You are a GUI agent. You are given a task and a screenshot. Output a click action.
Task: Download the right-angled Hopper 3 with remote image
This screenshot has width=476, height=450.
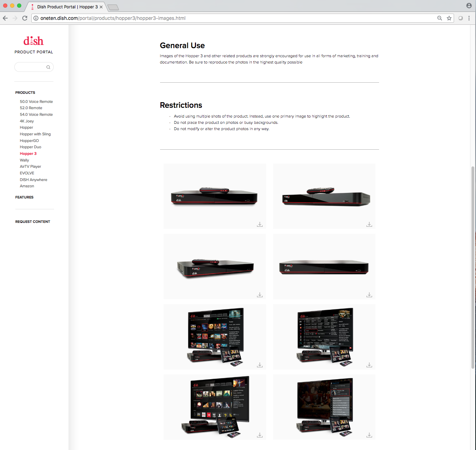369,224
